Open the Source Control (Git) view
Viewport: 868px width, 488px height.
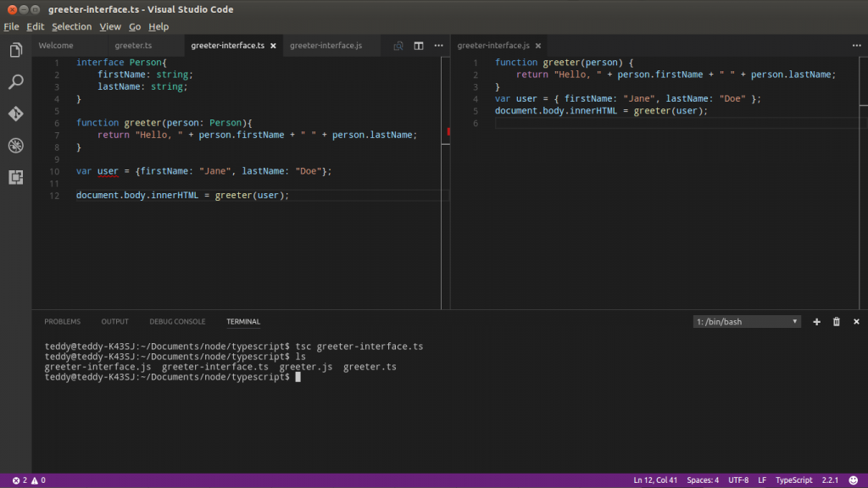coord(15,114)
